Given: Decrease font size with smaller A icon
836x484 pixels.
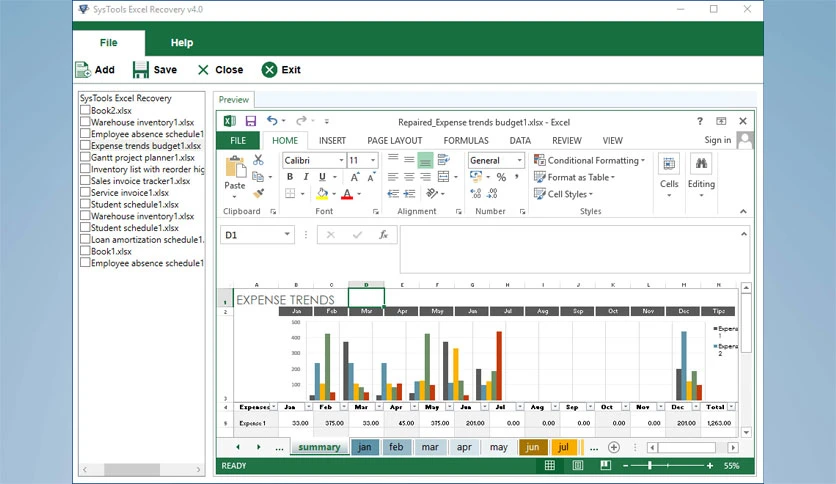Looking at the screenshot, I should 371,177.
